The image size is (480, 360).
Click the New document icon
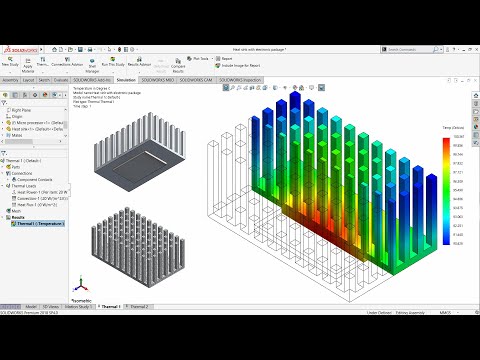click(61, 49)
